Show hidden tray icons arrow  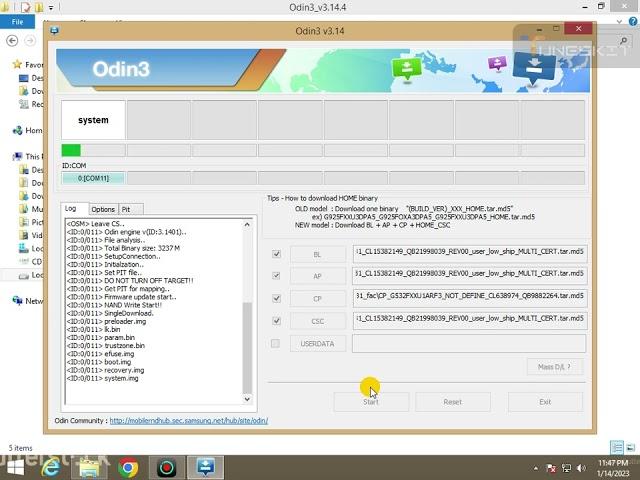point(536,468)
